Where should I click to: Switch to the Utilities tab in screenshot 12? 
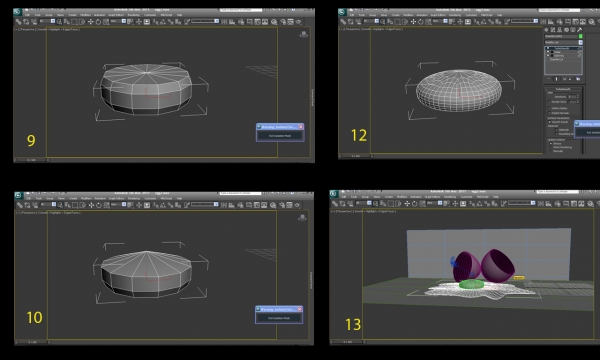[x=579, y=30]
